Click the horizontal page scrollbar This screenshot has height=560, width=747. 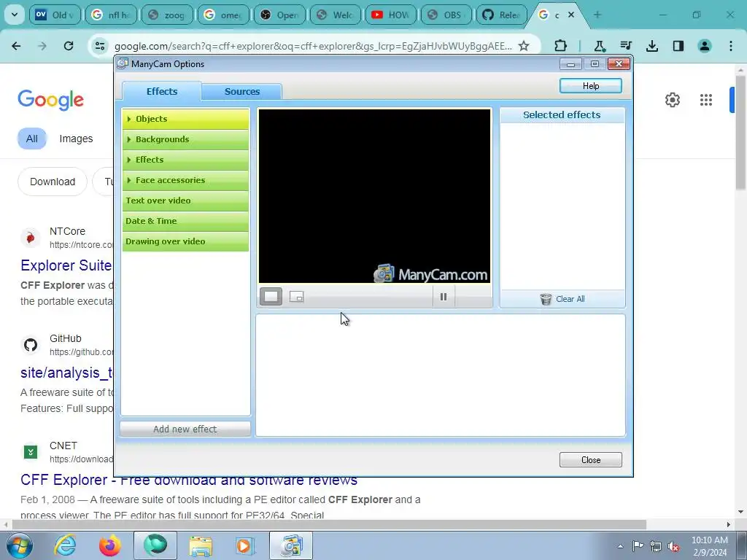[328, 525]
